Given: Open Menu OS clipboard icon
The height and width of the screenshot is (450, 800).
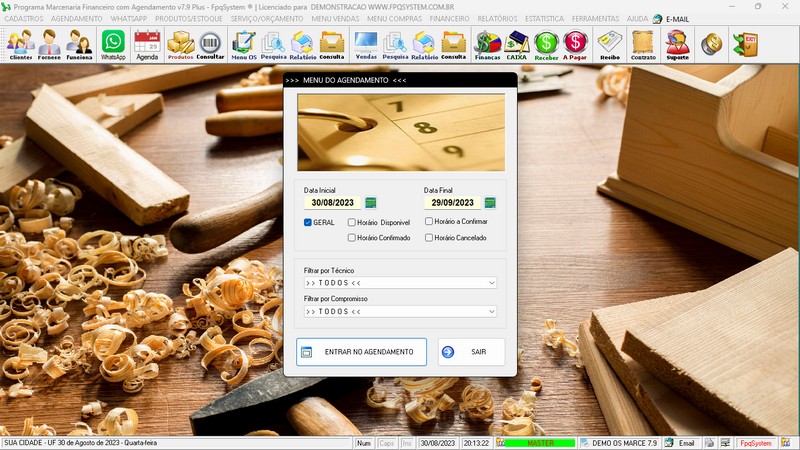Looking at the screenshot, I should 244,44.
